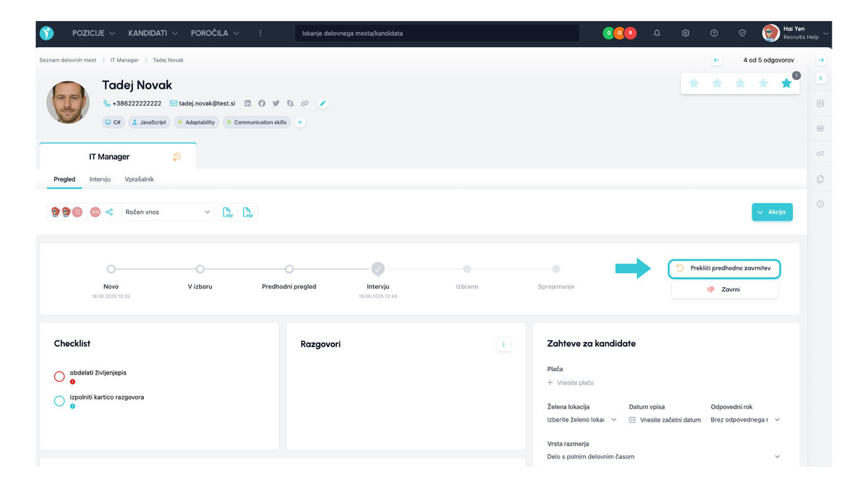Image resolution: width=868 pixels, height=488 pixels.
Task: Check the 'obdelati življenjepis' checklist item
Action: coord(60,377)
